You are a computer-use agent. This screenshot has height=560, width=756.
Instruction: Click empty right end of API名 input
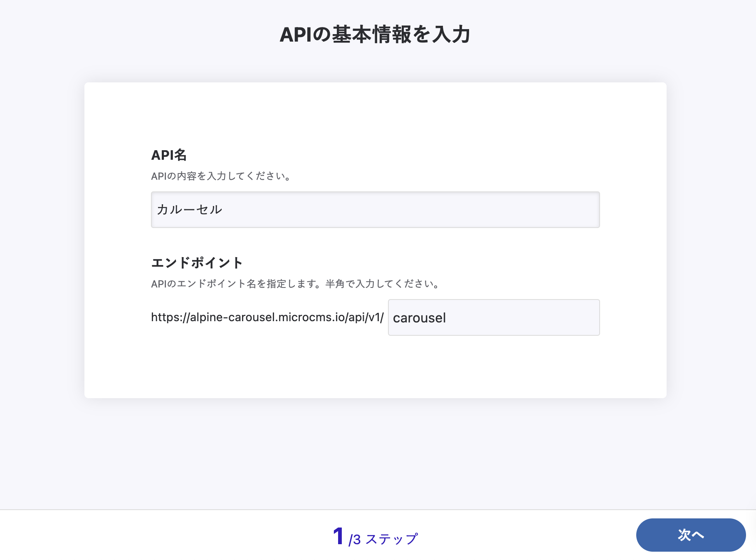click(x=561, y=210)
